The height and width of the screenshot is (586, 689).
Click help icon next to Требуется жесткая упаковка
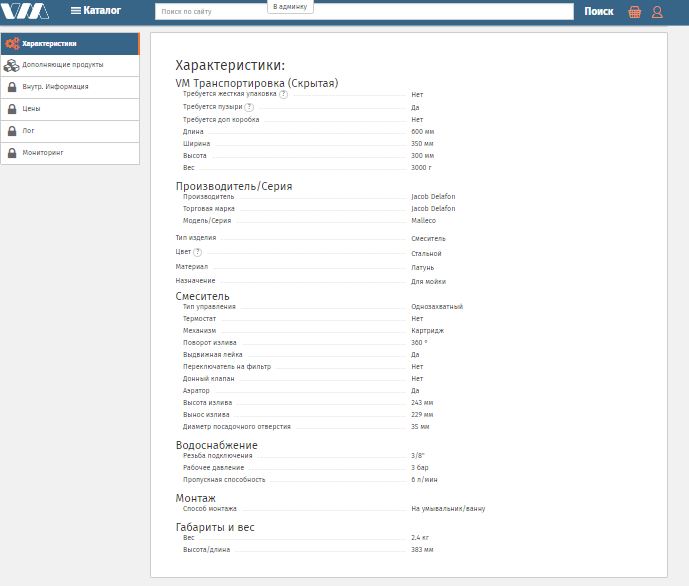click(283, 94)
